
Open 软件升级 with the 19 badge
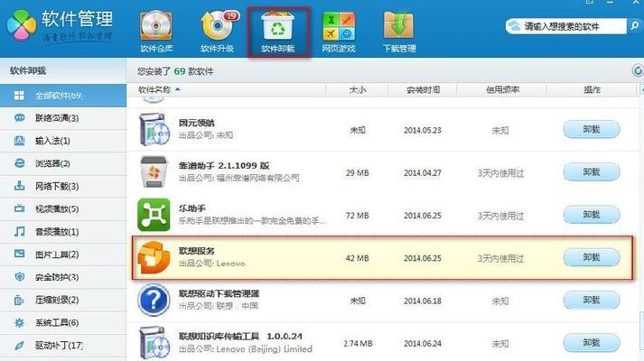click(x=218, y=32)
